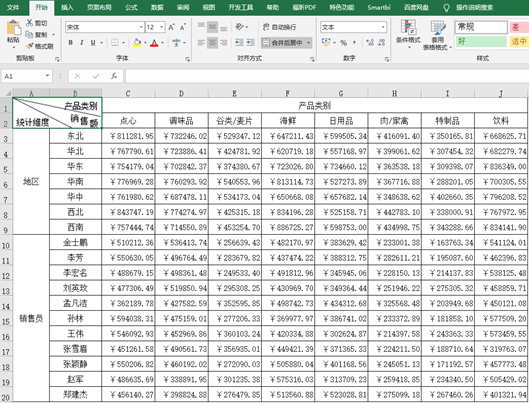Increase indent in the alignment group

pyautogui.click(x=250, y=42)
